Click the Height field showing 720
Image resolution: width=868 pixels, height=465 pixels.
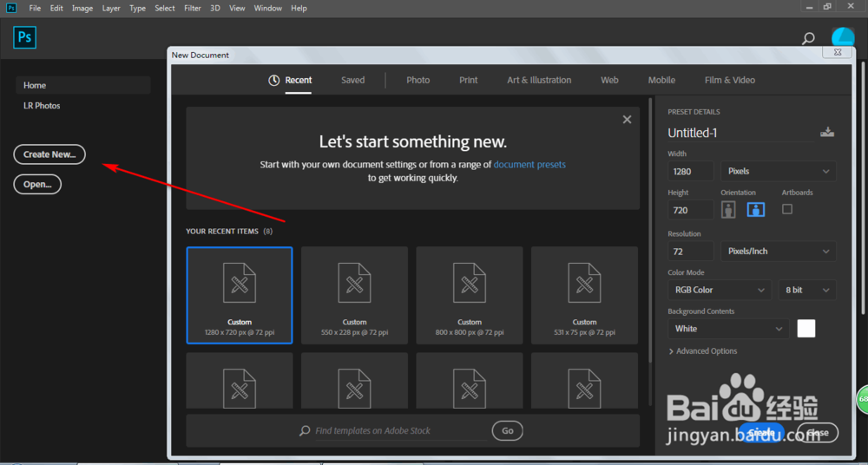pos(691,210)
